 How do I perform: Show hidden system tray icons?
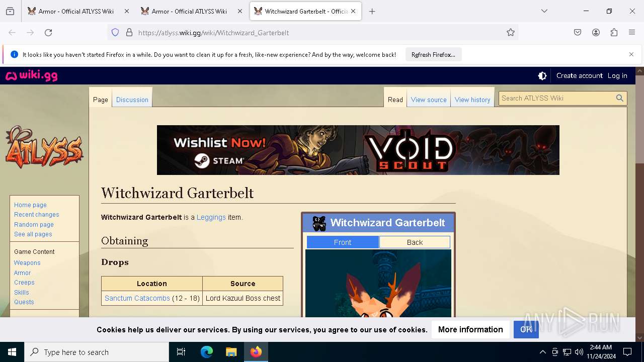(542, 352)
